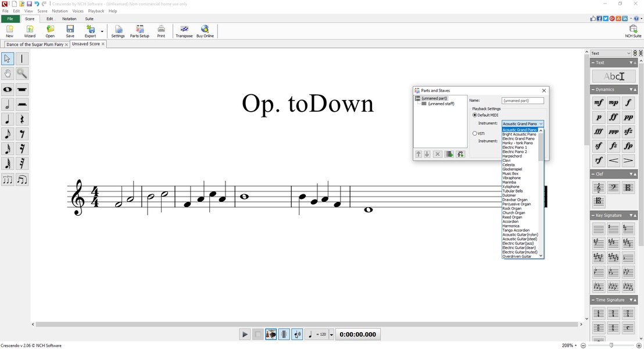This screenshot has width=644, height=349.
Task: Open the Export dropdown arrow
Action: [102, 31]
